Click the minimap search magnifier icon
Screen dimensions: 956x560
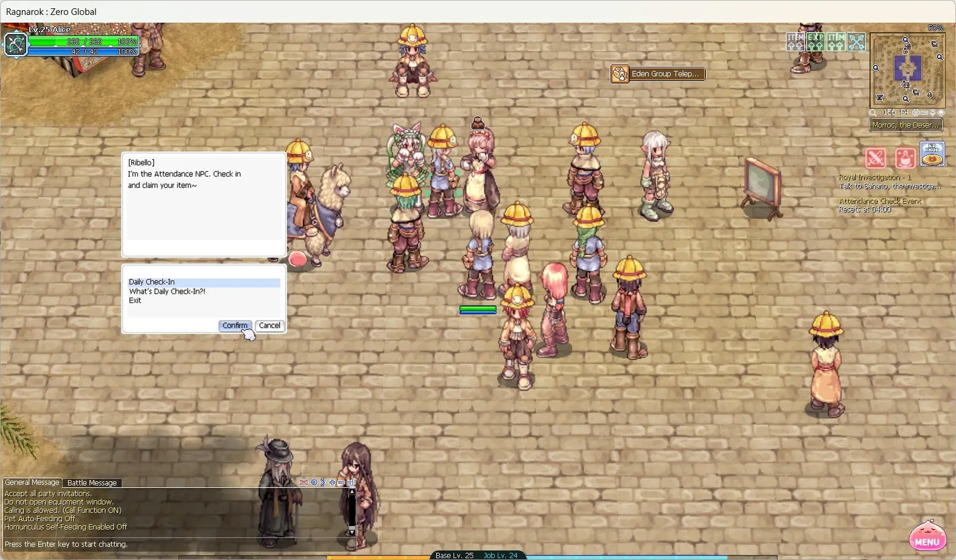click(873, 113)
